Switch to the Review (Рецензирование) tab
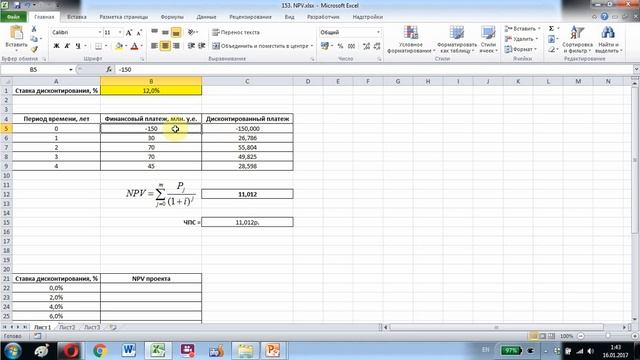 pos(250,17)
